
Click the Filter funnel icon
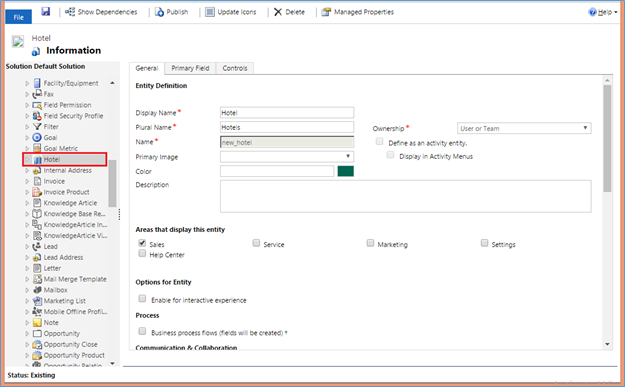(x=37, y=127)
